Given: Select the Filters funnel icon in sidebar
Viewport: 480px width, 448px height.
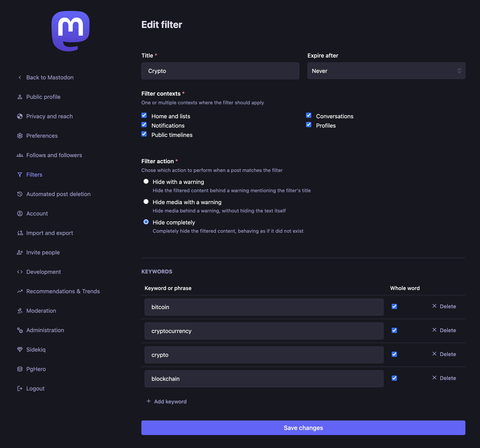Looking at the screenshot, I should 20,174.
